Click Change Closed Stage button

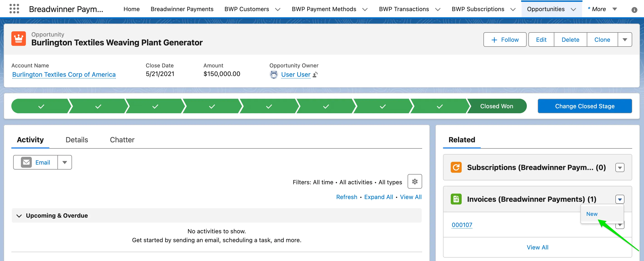tap(585, 106)
